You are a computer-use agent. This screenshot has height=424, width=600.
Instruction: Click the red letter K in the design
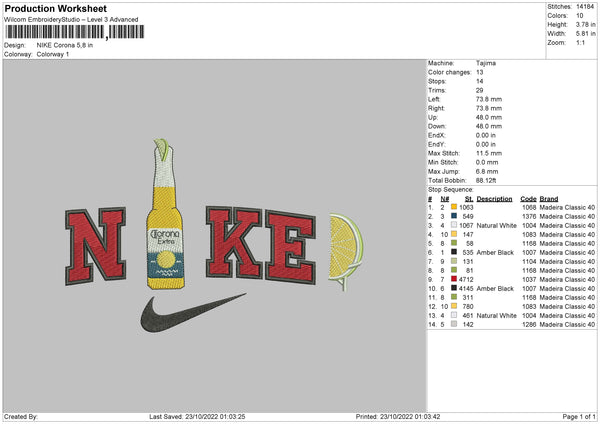coord(234,242)
